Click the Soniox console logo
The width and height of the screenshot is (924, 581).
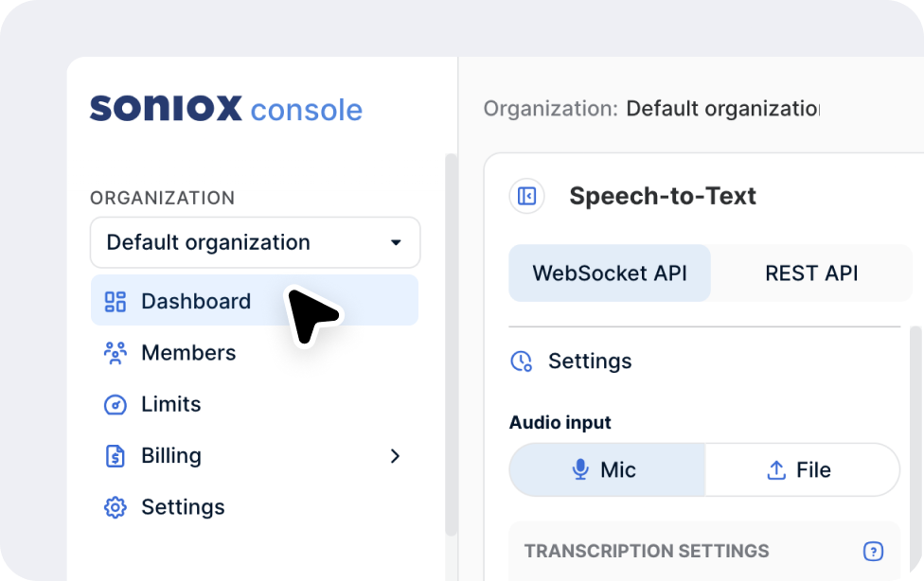pyautogui.click(x=225, y=109)
